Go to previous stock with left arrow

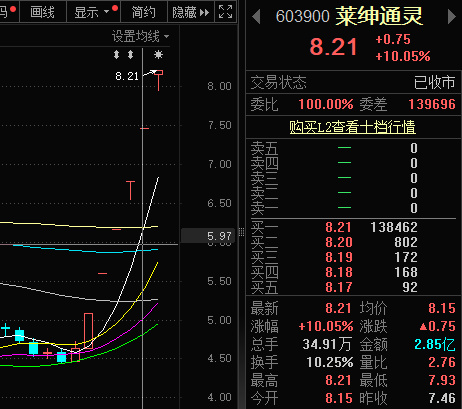tap(256, 17)
